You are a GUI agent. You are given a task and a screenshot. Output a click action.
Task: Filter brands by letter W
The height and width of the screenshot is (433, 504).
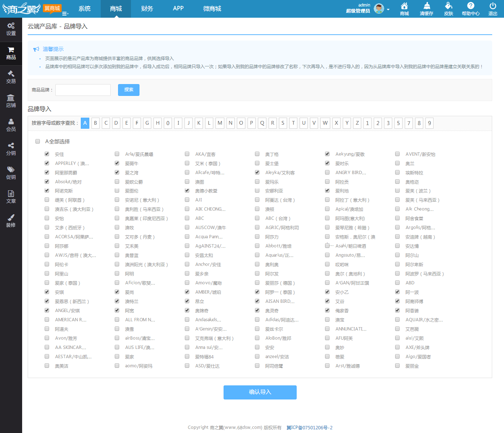coord(325,123)
